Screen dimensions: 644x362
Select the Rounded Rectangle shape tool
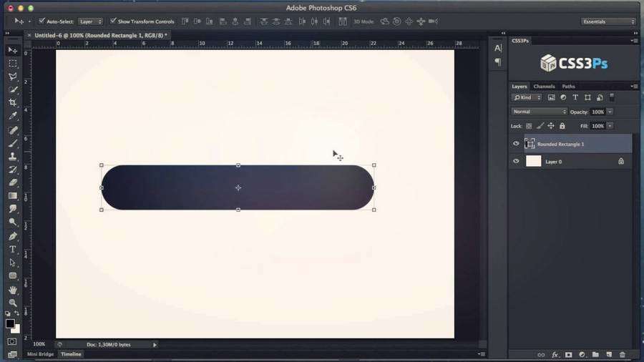13,276
